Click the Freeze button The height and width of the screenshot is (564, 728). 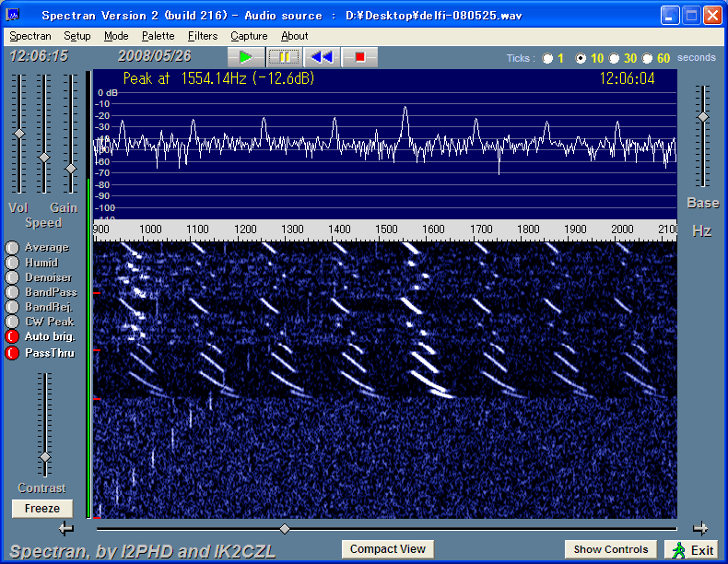(42, 509)
